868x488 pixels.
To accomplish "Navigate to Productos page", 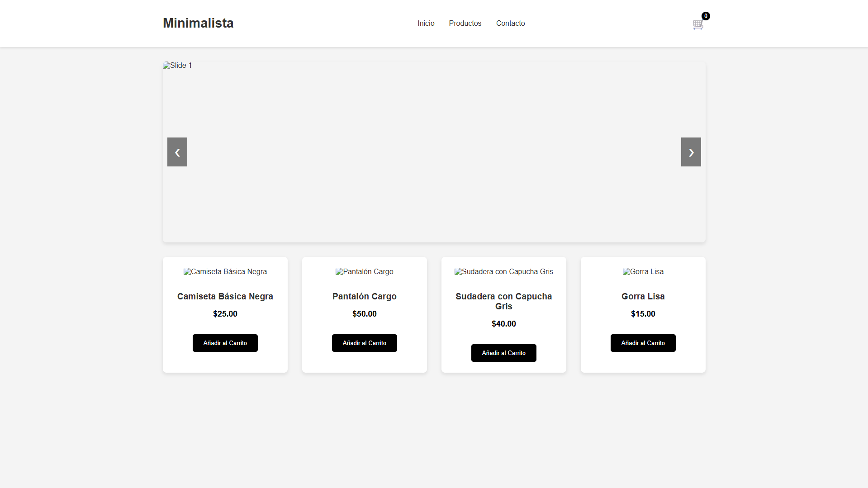I will 465,23.
